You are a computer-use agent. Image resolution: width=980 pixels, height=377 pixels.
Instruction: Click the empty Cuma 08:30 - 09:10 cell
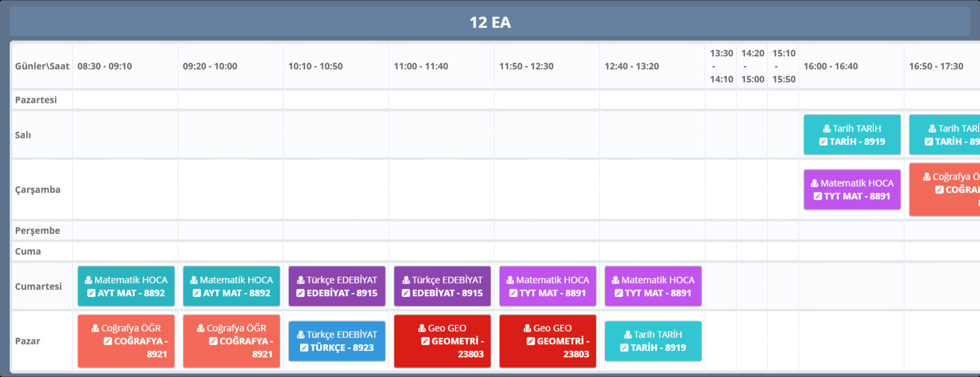click(125, 252)
